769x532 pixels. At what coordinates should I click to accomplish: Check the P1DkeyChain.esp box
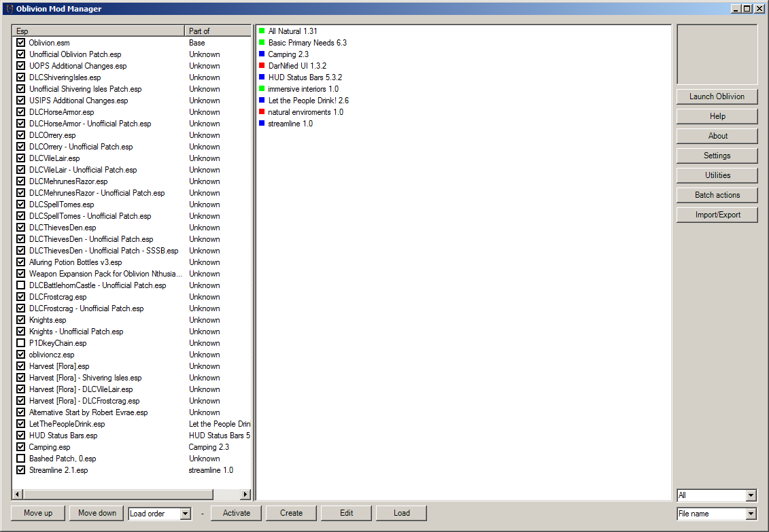click(x=20, y=343)
